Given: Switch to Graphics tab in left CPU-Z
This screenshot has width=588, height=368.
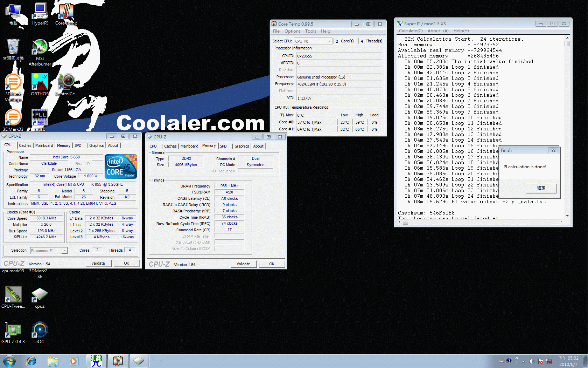Looking at the screenshot, I should [x=96, y=145].
